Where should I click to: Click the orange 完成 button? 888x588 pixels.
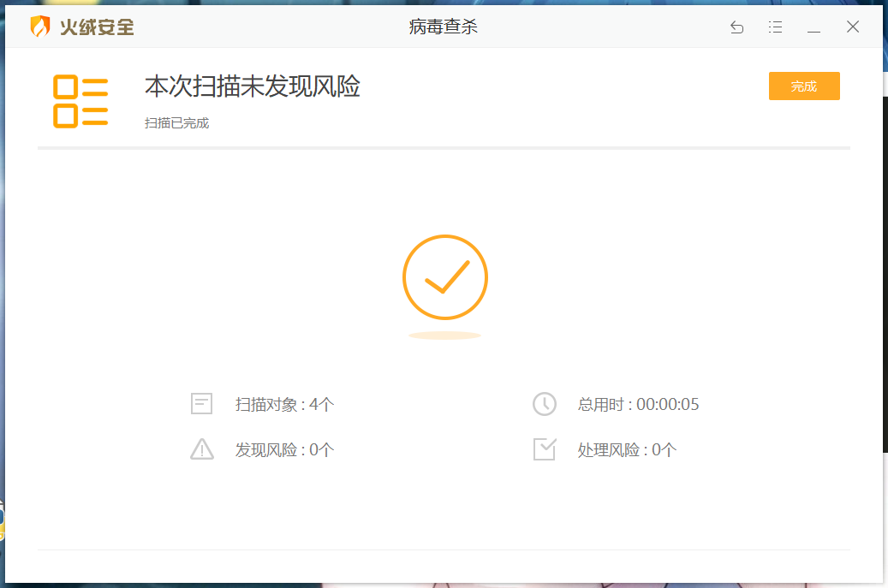coord(803,86)
